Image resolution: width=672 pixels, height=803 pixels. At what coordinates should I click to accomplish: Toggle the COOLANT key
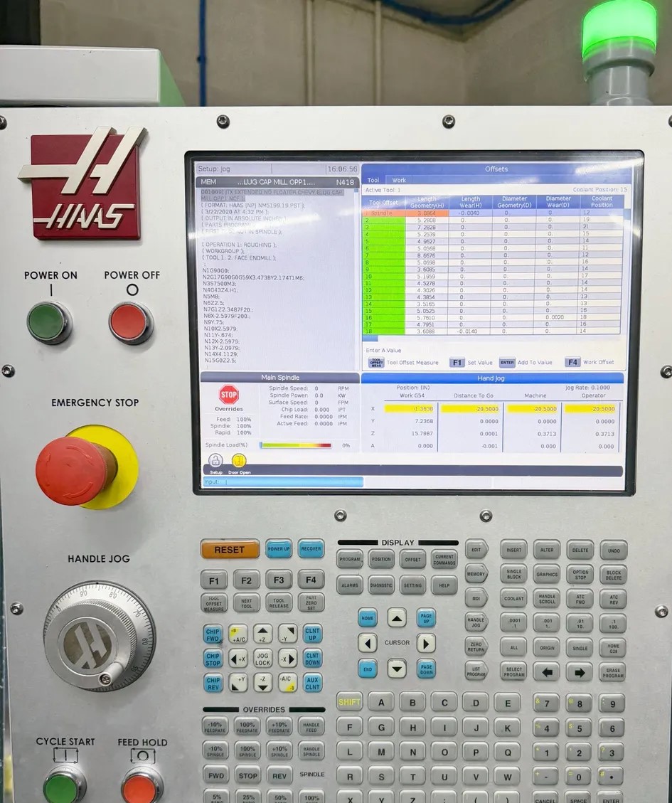click(x=513, y=598)
